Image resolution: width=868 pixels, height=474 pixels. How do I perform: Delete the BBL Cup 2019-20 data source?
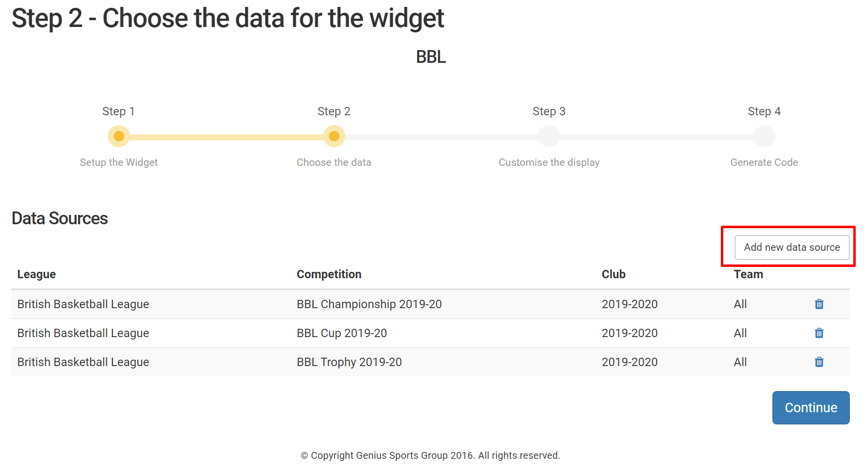(819, 333)
